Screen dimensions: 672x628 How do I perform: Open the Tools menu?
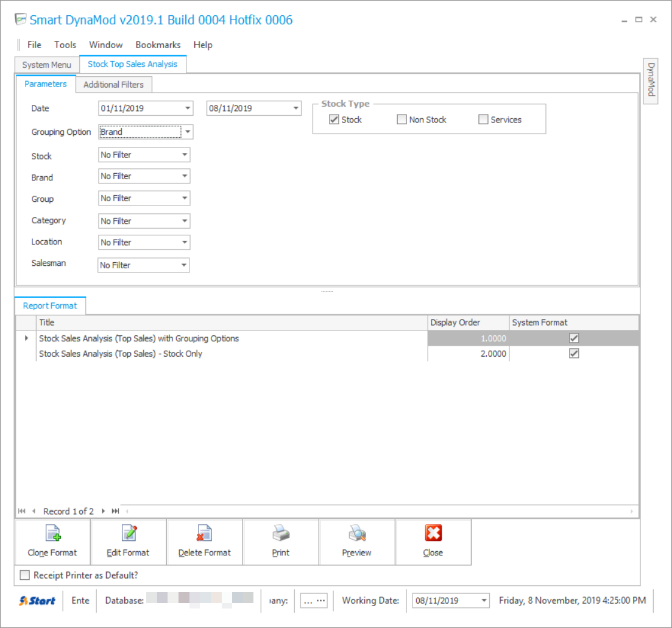pos(65,45)
